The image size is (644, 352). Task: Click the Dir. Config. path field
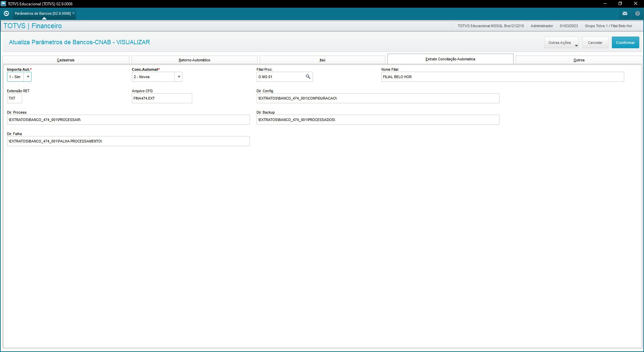[378, 98]
